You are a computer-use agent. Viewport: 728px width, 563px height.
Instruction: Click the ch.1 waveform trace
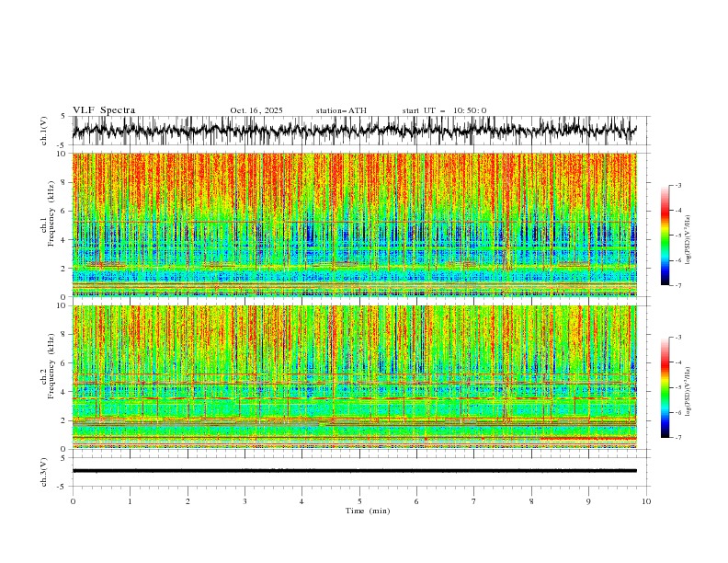pyautogui.click(x=355, y=131)
